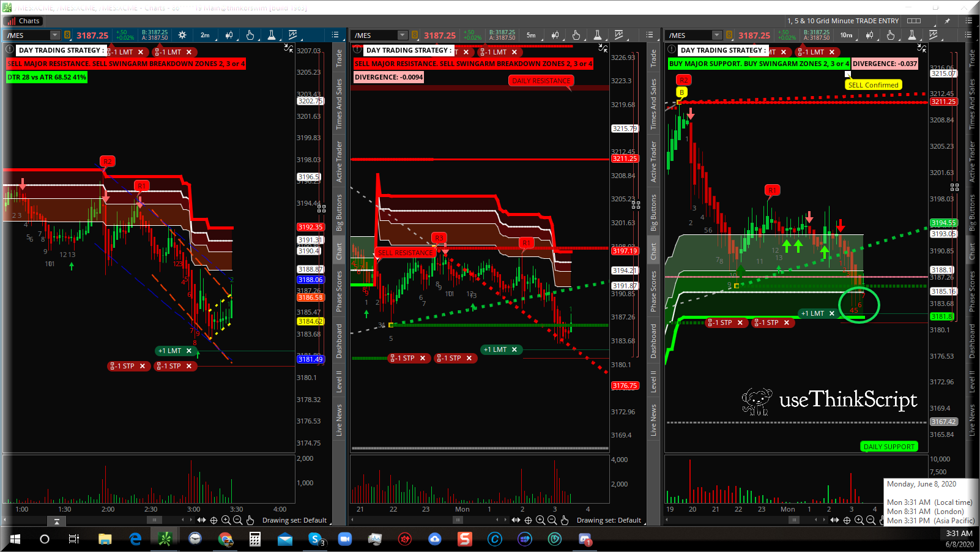Image resolution: width=980 pixels, height=552 pixels.
Task: Click zoom in magnifier under right chart
Action: (859, 520)
